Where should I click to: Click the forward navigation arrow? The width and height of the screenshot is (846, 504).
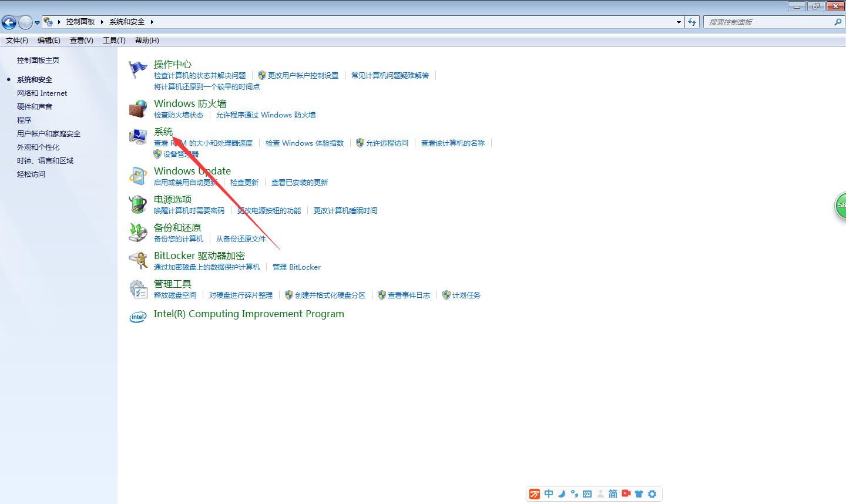tap(25, 22)
